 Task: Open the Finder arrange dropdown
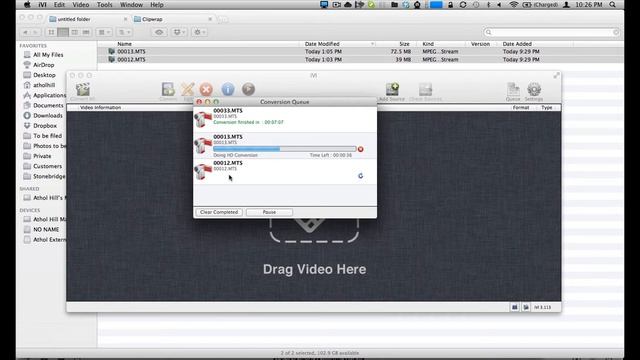tap(104, 32)
